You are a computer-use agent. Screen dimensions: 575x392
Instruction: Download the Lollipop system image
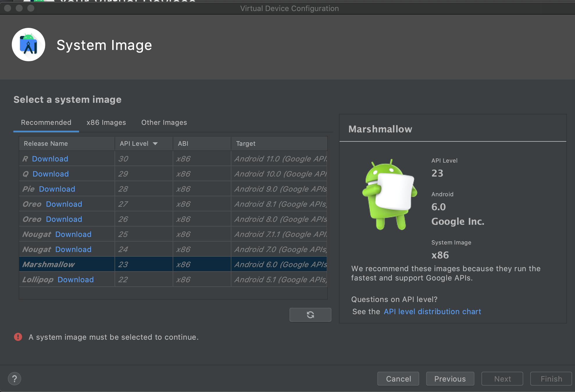pos(76,280)
